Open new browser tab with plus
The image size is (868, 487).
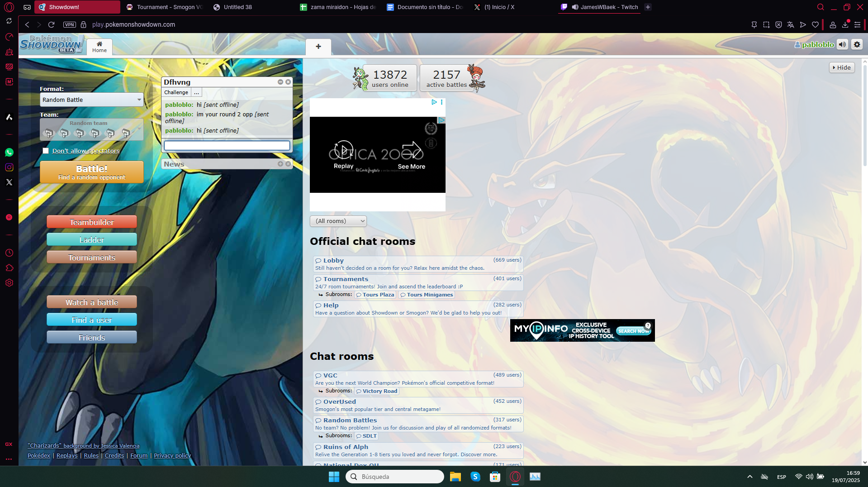click(648, 7)
